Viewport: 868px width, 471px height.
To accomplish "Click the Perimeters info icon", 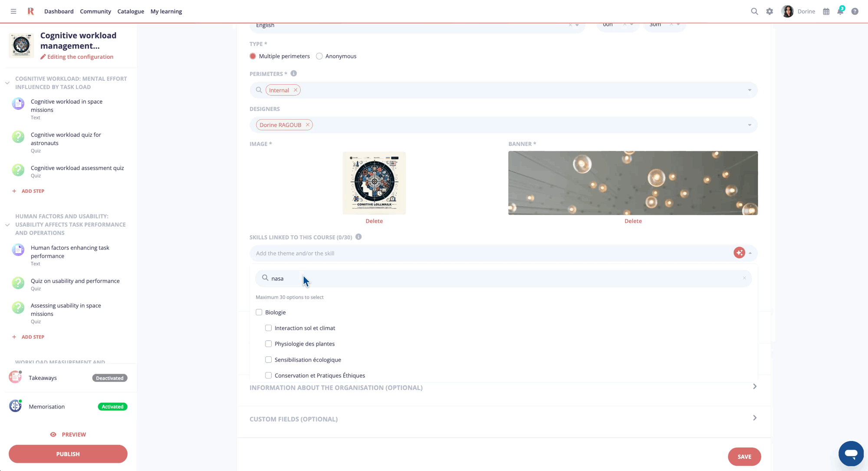I will point(294,73).
